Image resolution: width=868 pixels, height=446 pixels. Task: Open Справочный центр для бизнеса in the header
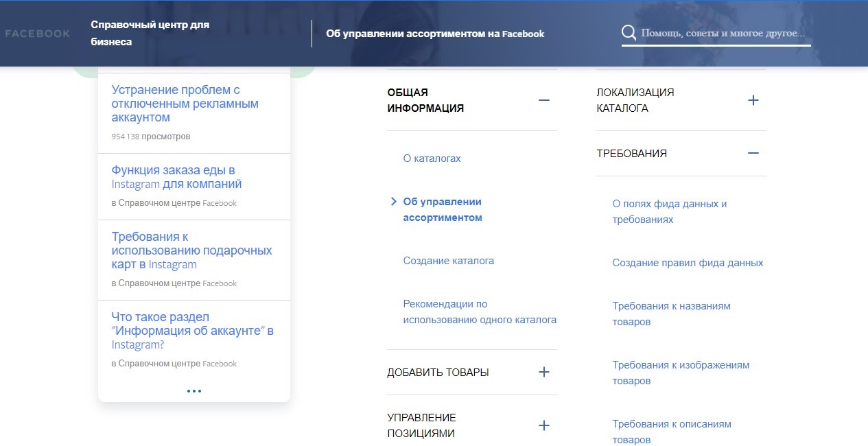coord(148,32)
